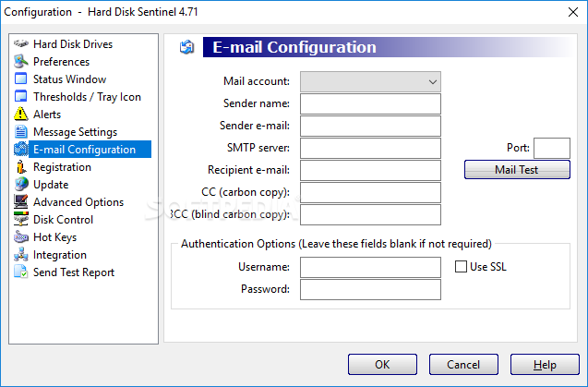Viewport: 588px width, 387px height.
Task: Click the Registration info icon
Action: point(21,166)
